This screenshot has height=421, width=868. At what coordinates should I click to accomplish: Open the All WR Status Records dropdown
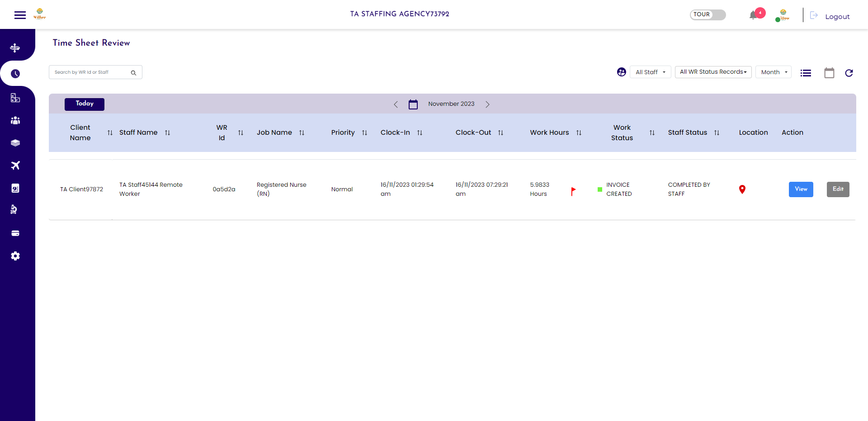[x=712, y=72]
